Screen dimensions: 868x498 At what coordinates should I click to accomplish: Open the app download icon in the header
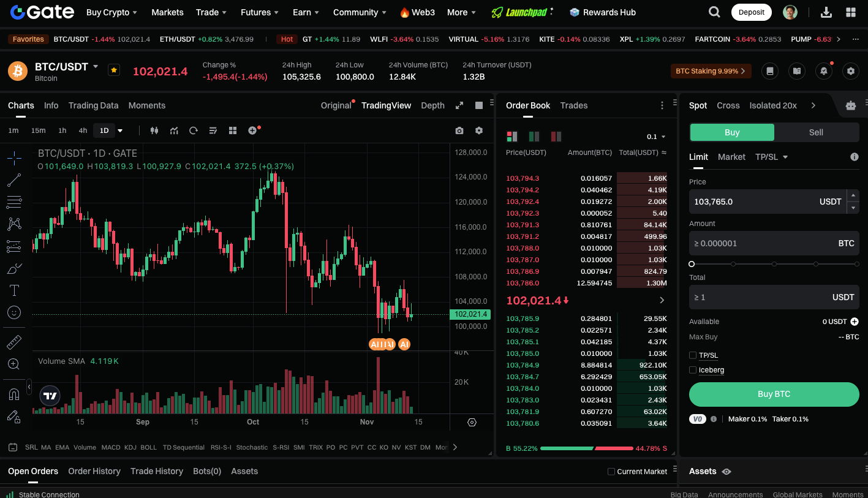tap(826, 12)
